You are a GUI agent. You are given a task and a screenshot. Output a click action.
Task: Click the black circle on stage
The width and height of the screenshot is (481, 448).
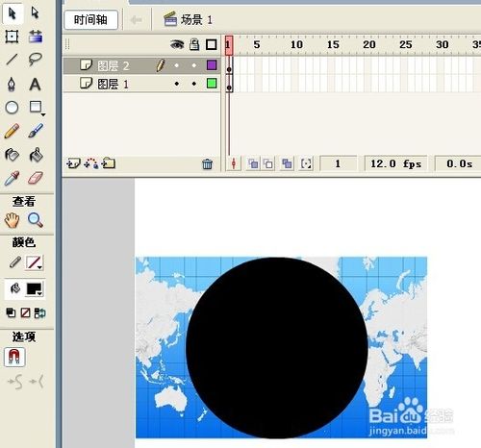tap(277, 348)
